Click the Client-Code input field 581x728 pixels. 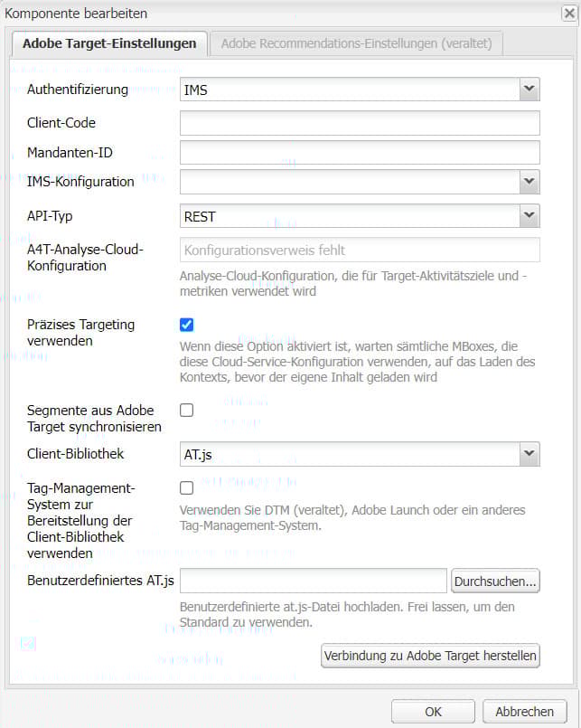pyautogui.click(x=360, y=123)
